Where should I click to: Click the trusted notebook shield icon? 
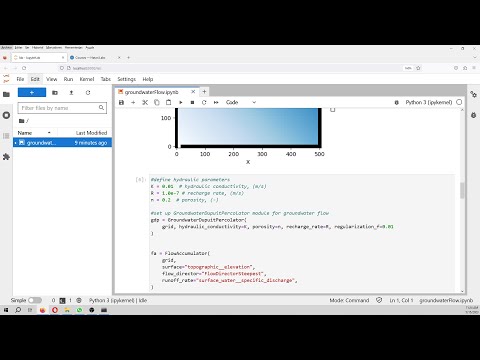pyautogui.click(x=379, y=300)
